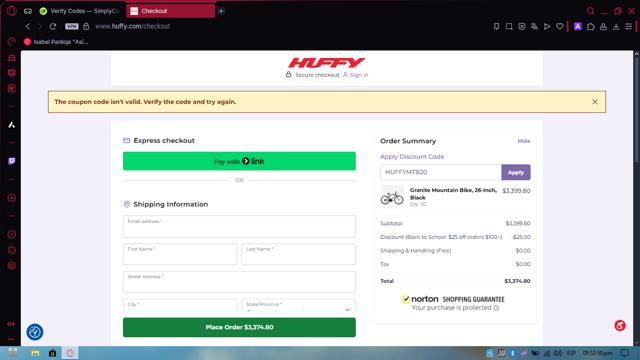Viewport: 640px width, 360px height.
Task: Dismiss the invalid coupon alert
Action: pyautogui.click(x=595, y=102)
